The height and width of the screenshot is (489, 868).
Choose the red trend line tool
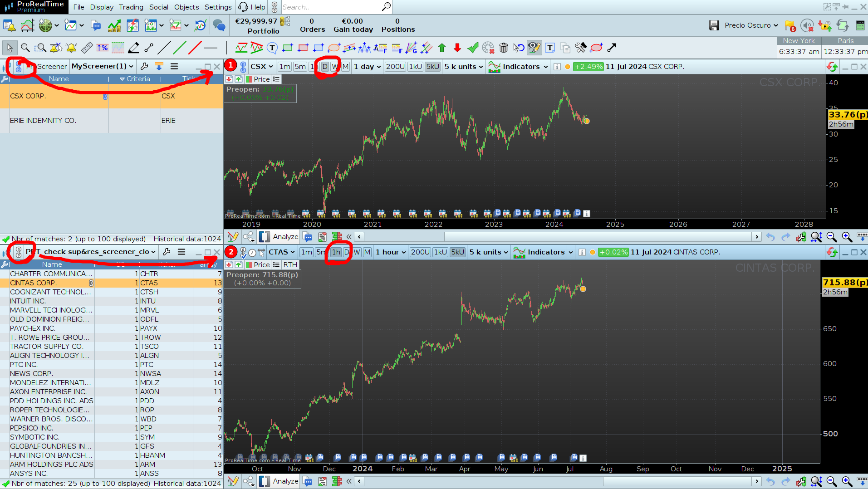(195, 48)
